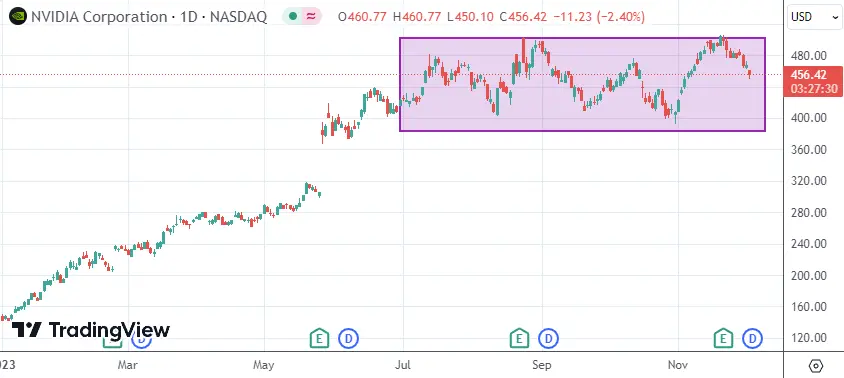Open the November earnings E marker
This screenshot has height=378, width=844.
pos(723,338)
